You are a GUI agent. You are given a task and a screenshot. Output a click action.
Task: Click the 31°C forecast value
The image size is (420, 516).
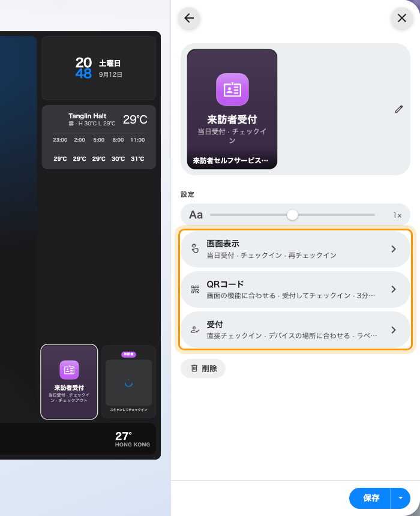pos(137,159)
